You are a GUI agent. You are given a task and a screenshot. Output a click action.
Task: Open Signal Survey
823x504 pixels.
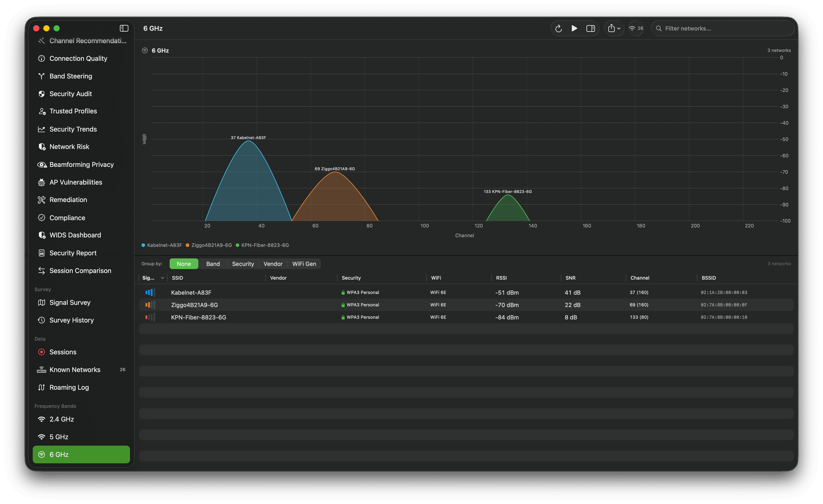point(82,303)
